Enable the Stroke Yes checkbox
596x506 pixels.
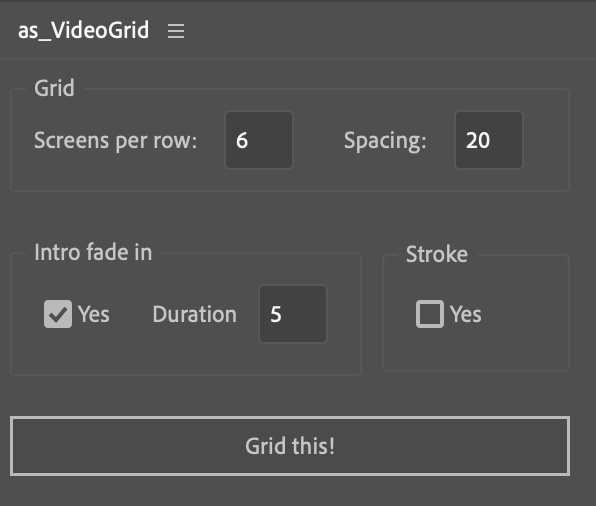coord(430,314)
